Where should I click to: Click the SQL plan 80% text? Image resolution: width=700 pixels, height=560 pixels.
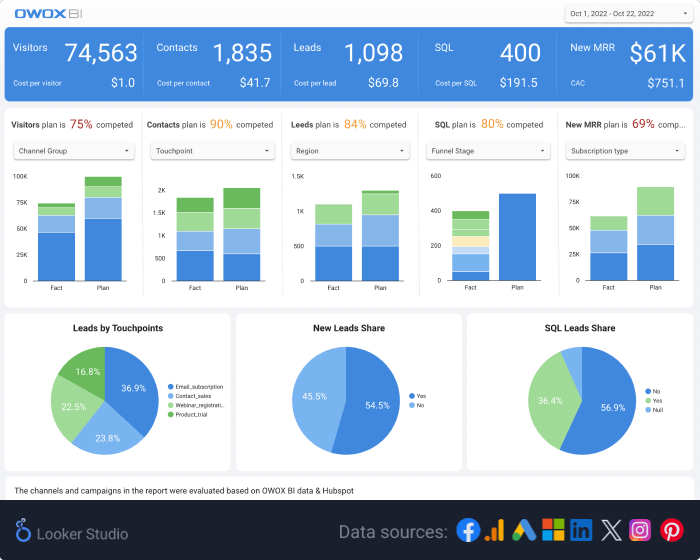click(492, 124)
